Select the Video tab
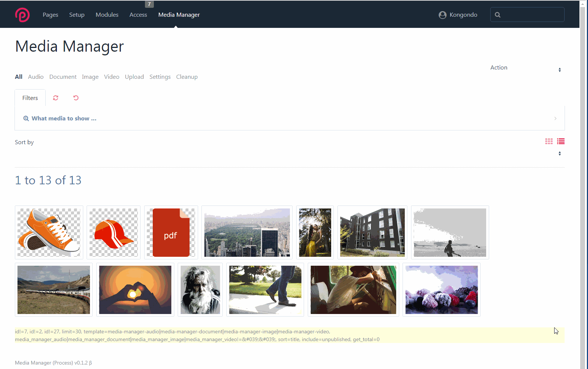 point(112,77)
